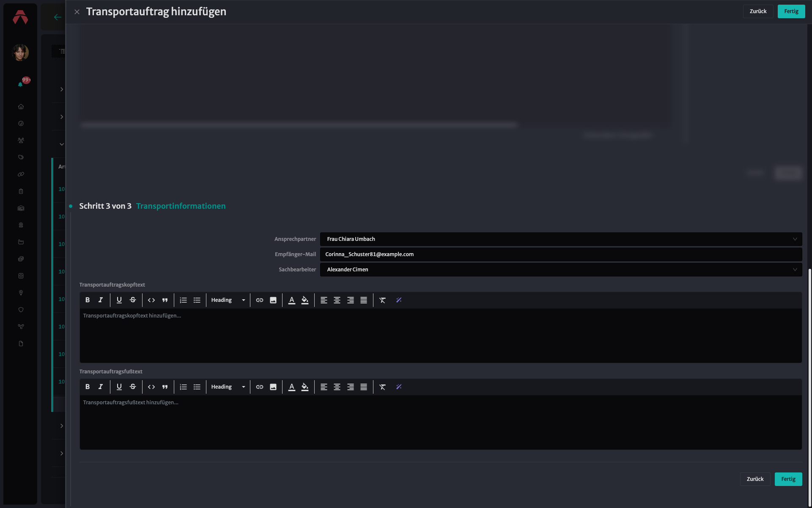Align text left in Fußtext editor

click(x=324, y=387)
